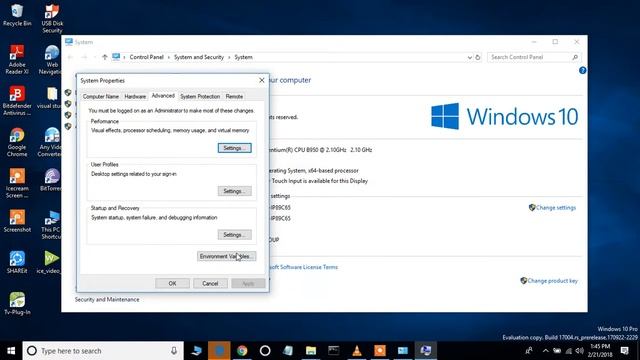Click the help icon in System window
The image size is (640, 360).
pyautogui.click(x=582, y=70)
